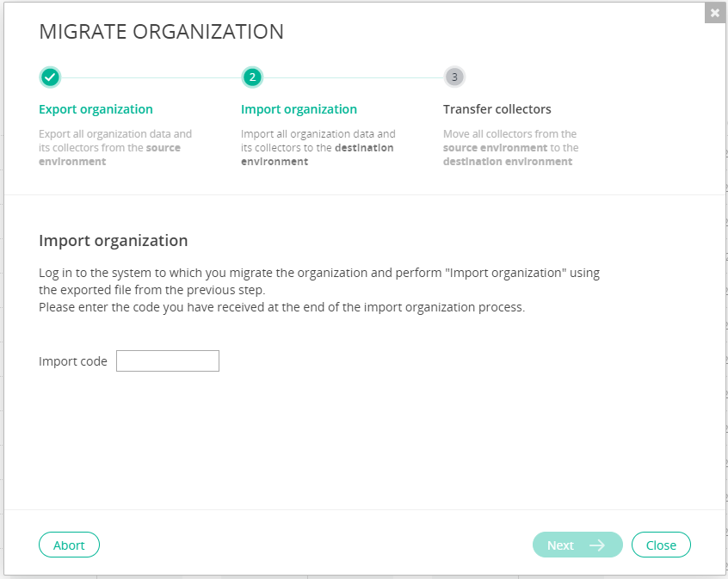Screen dimensions: 728x579
Task: Click the Import code field label
Action: point(73,361)
